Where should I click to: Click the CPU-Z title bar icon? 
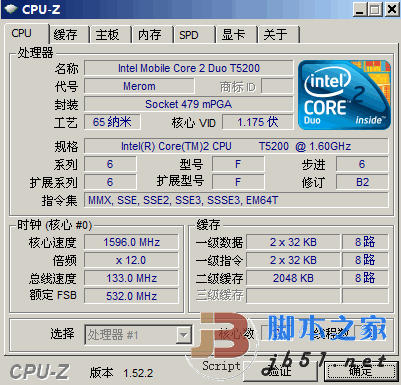[10, 9]
